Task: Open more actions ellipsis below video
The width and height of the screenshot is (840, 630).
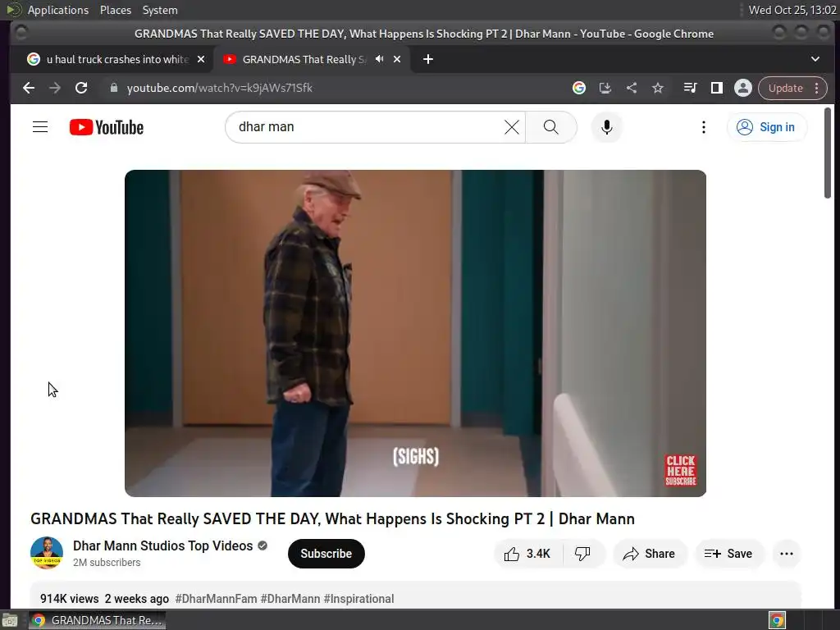Action: tap(787, 554)
